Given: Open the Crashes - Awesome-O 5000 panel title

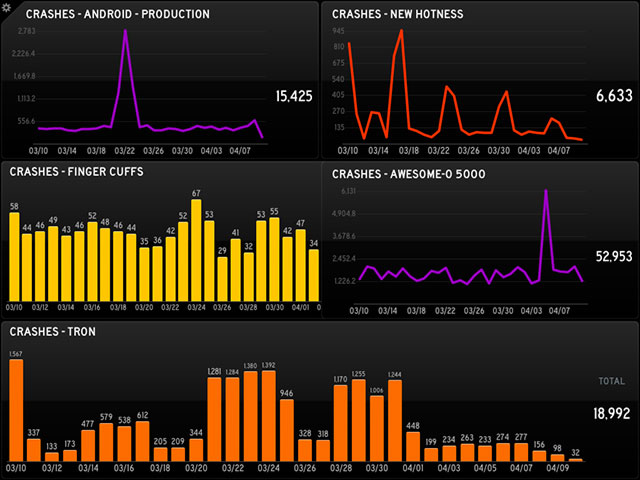Looking at the screenshot, I should [x=410, y=172].
